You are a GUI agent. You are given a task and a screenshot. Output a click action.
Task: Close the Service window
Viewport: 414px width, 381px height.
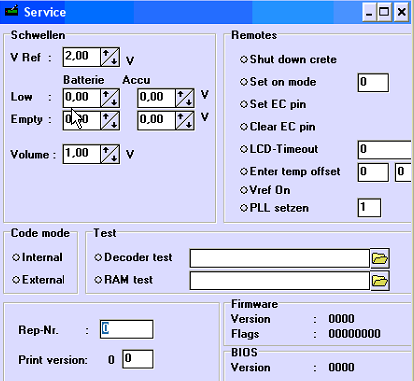click(401, 13)
